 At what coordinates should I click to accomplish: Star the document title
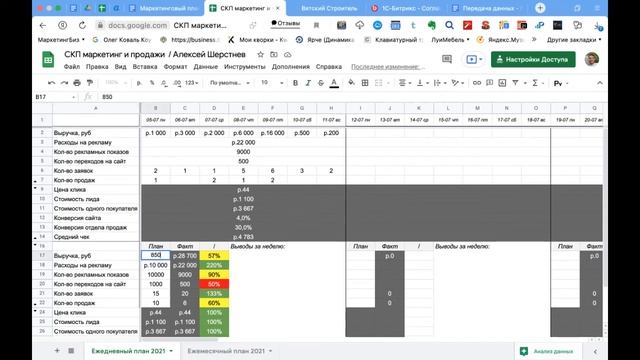coord(260,54)
